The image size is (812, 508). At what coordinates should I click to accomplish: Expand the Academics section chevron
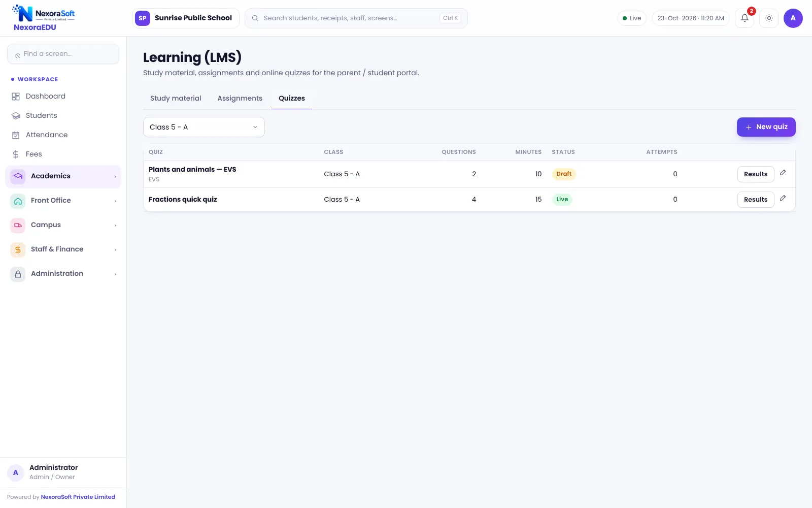(x=115, y=177)
